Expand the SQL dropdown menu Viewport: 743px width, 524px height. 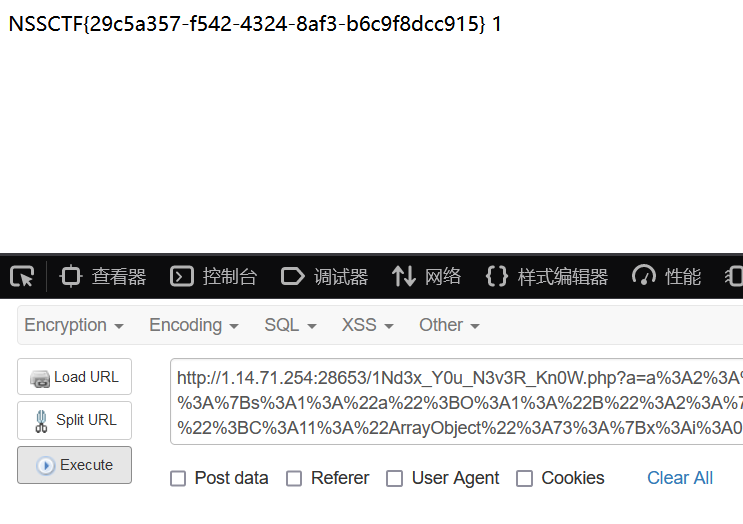click(x=290, y=325)
